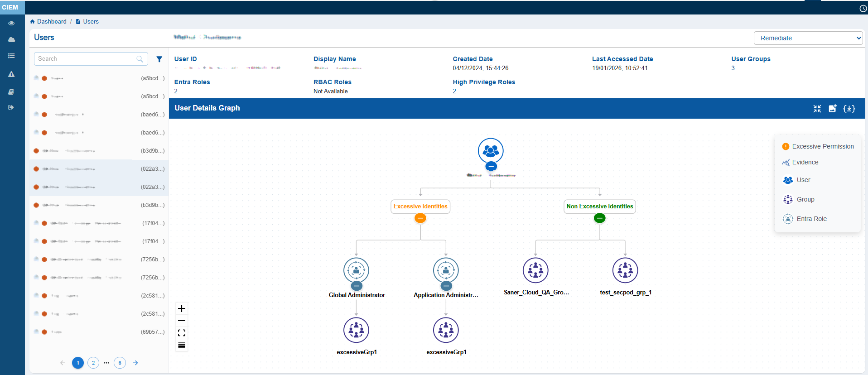Collapse the Non Excessive Identities node
Image resolution: width=868 pixels, height=375 pixels.
point(599,218)
